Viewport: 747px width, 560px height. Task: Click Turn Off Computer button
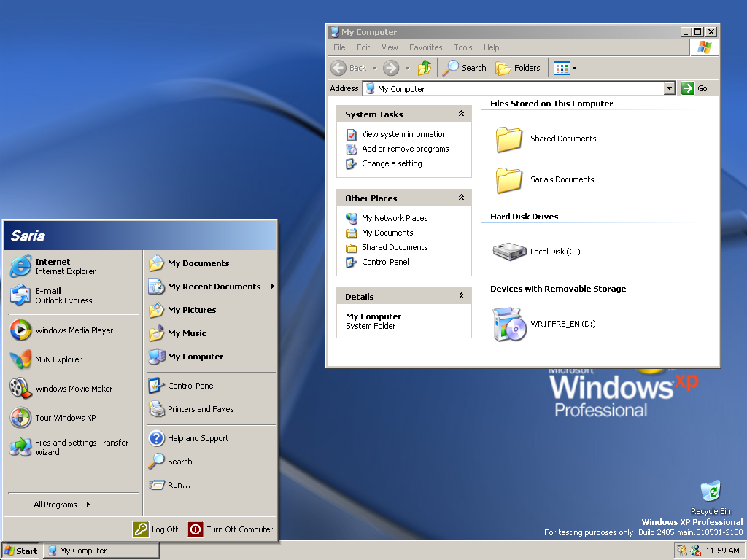point(231,529)
